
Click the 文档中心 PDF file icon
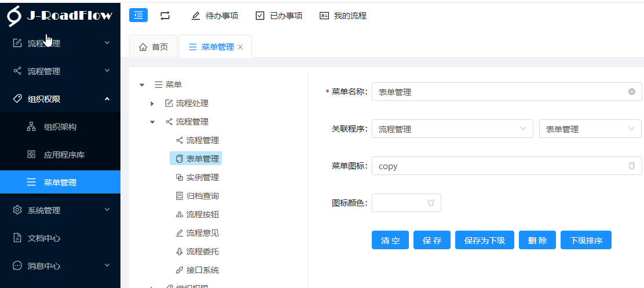pos(17,238)
